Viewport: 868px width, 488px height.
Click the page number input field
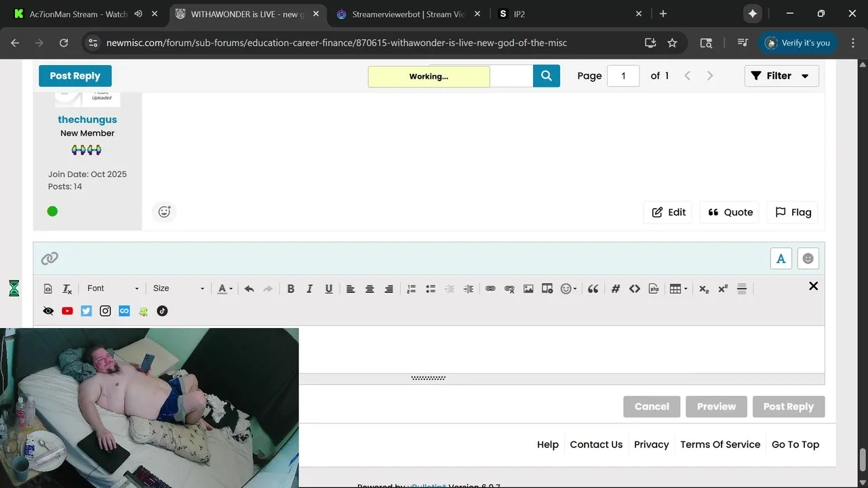pyautogui.click(x=623, y=76)
